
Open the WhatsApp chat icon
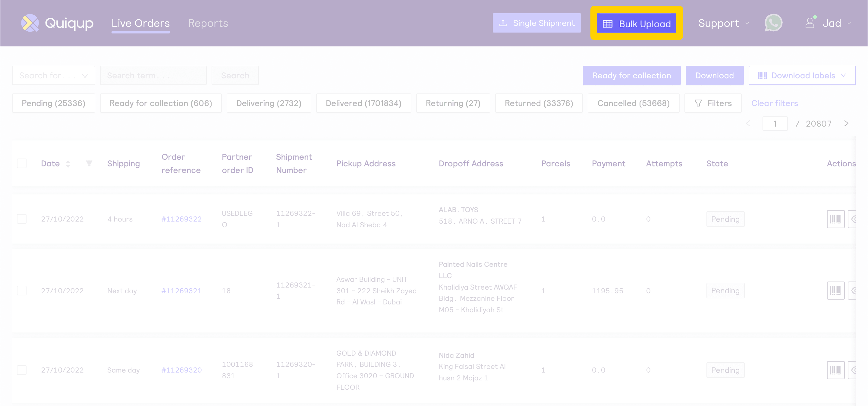[x=773, y=23]
